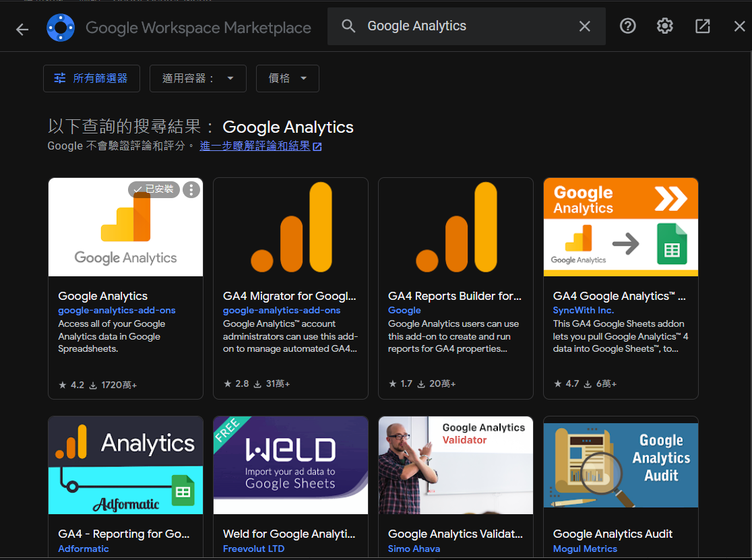Click the 1.7 star rating

coord(400,383)
